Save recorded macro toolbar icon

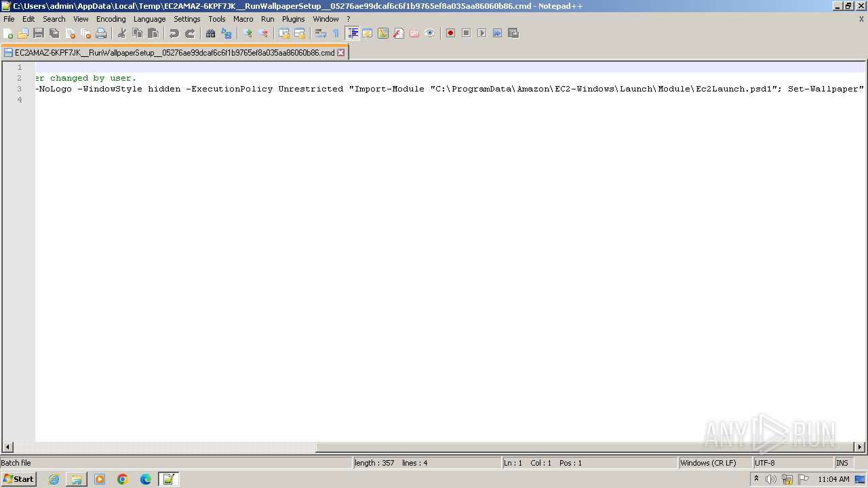[513, 33]
